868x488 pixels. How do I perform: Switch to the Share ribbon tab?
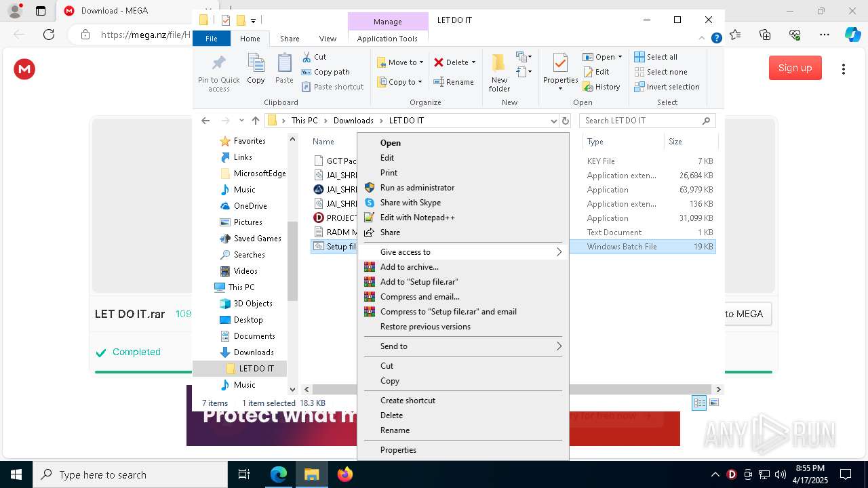290,39
